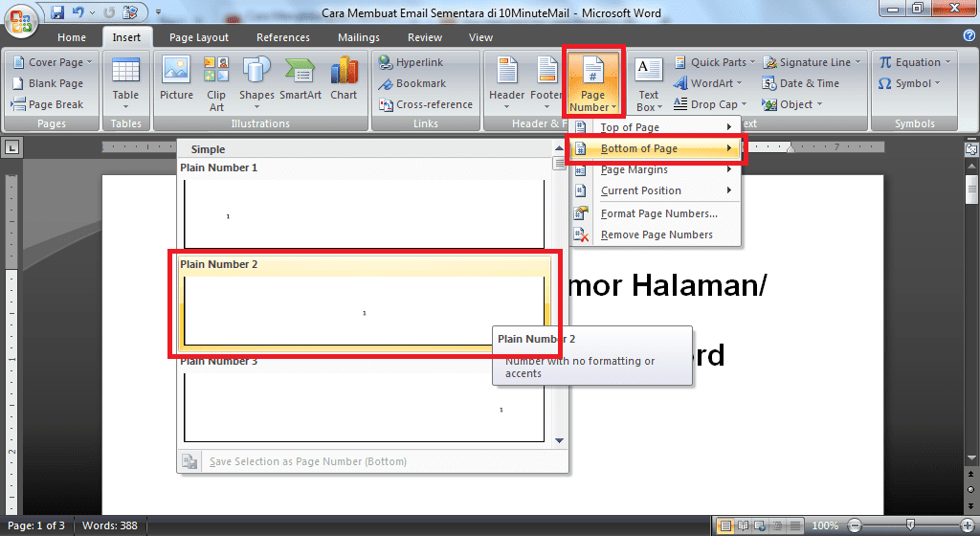Open the Shapes gallery

click(256, 84)
